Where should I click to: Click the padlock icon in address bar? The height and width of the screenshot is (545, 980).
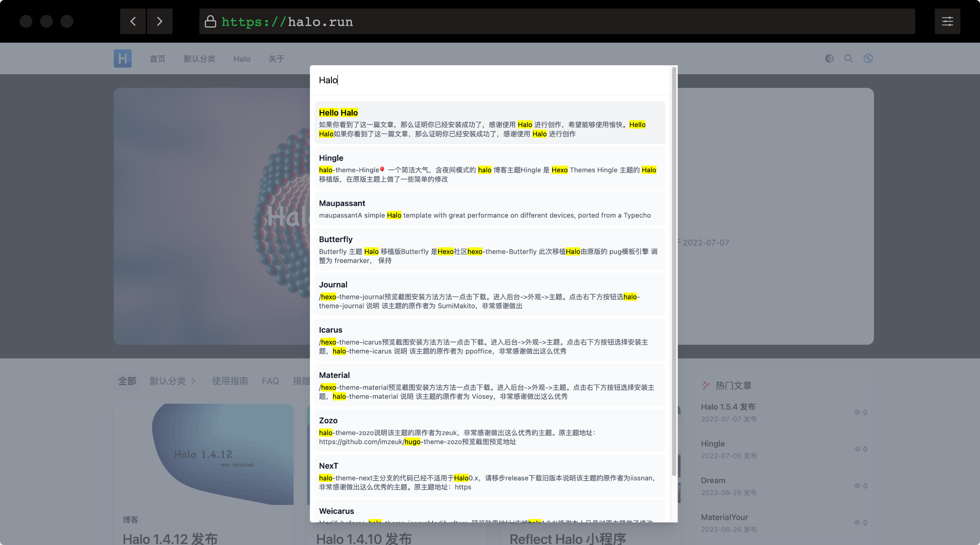(210, 21)
